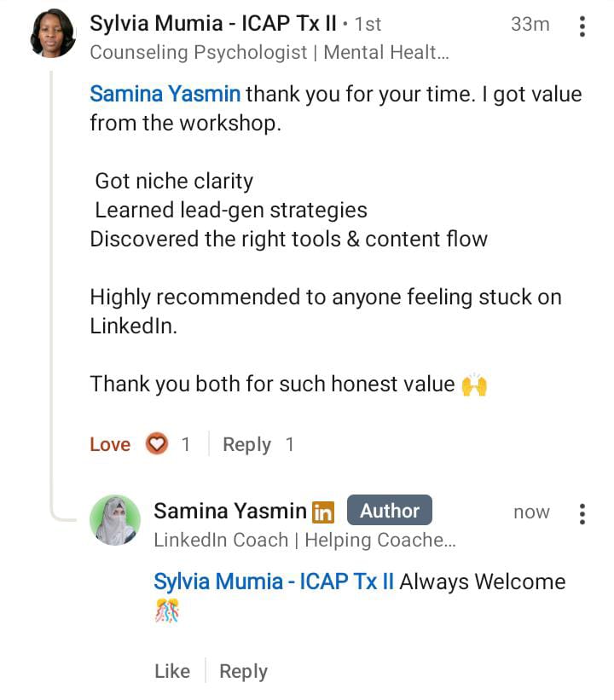Click the LinkedIn badge beside Samina Yasmin
The width and height of the screenshot is (614, 700).
[323, 512]
